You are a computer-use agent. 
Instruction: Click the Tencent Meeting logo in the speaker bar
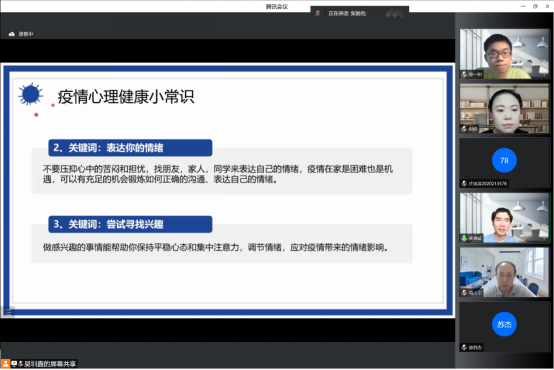click(x=395, y=14)
